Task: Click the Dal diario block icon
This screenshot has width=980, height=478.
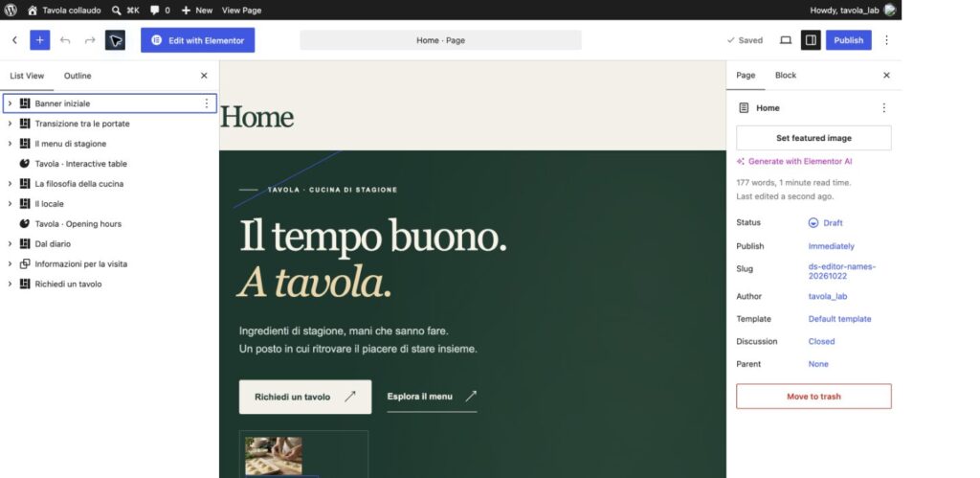Action: 25,243
